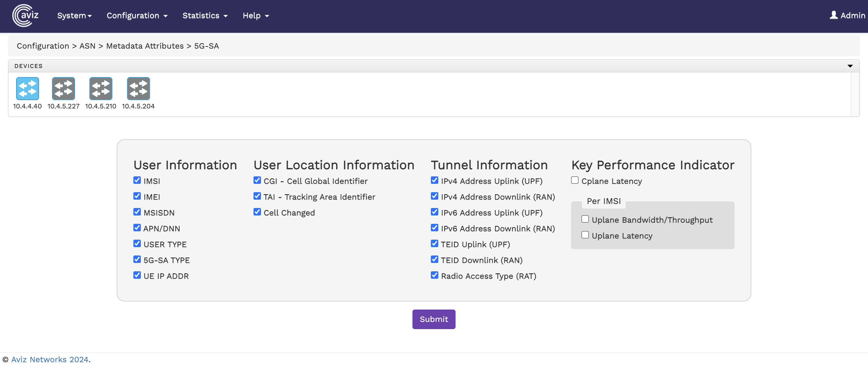Open the Help menu
The height and width of the screenshot is (374, 868).
pos(256,16)
